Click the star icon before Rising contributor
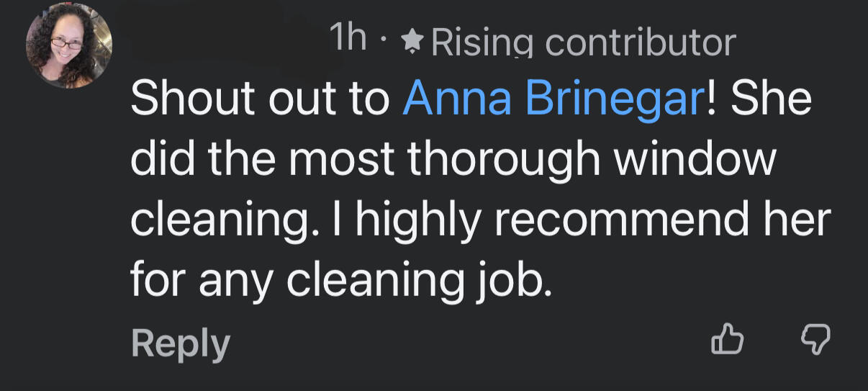Image resolution: width=868 pixels, height=391 pixels. coord(412,42)
